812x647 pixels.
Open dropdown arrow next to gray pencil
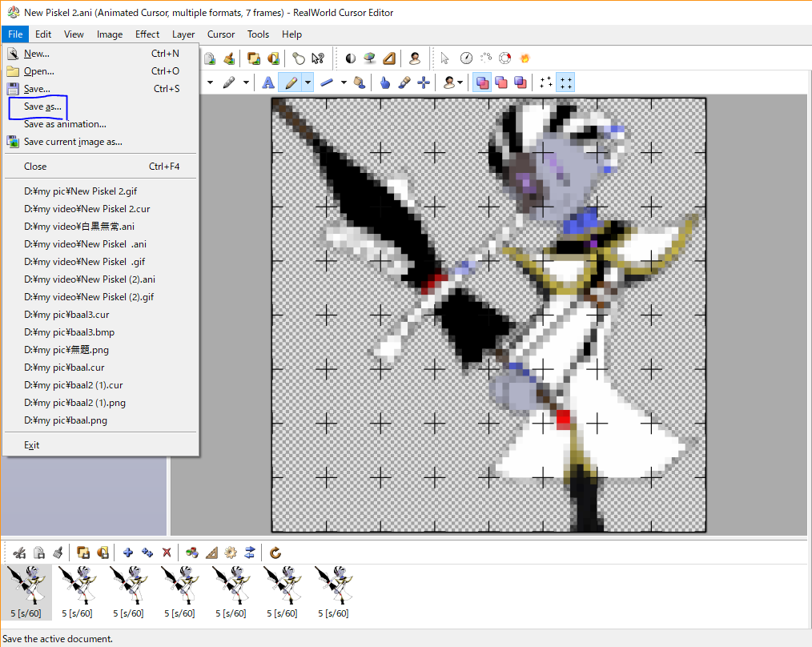(x=246, y=82)
